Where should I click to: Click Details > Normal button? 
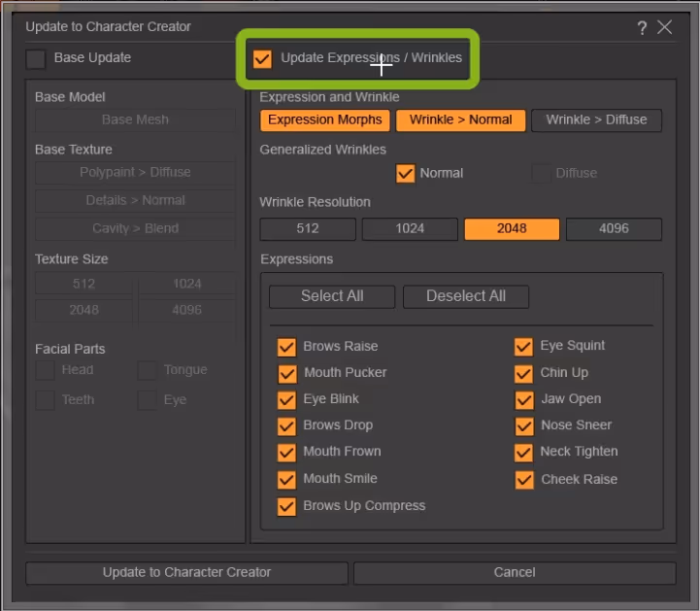(135, 201)
